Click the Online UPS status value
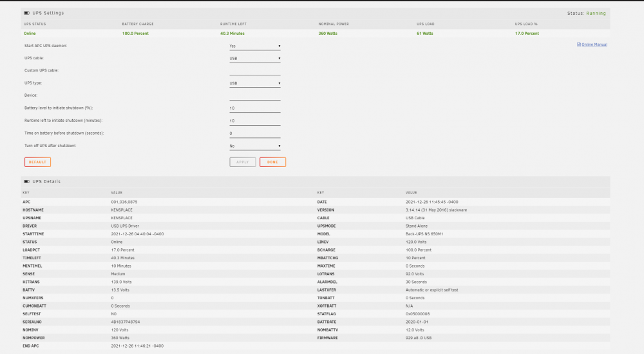The height and width of the screenshot is (354, 644). 30,34
